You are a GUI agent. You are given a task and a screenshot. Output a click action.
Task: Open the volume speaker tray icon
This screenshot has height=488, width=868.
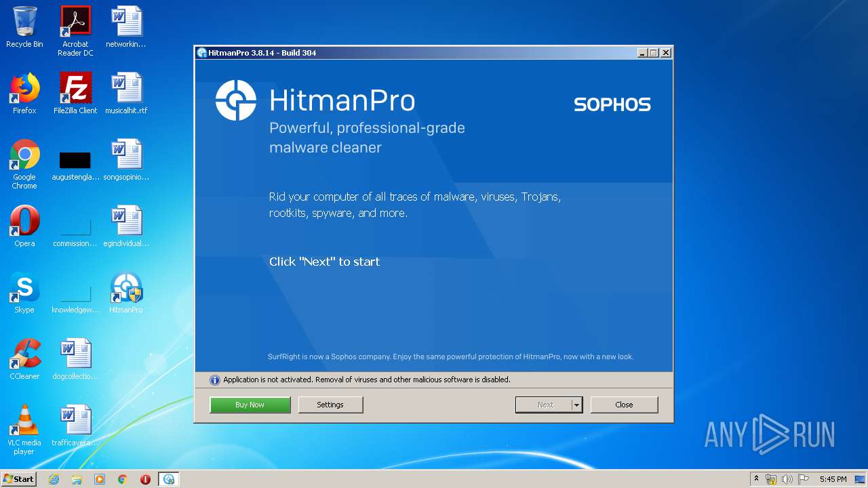[787, 479]
